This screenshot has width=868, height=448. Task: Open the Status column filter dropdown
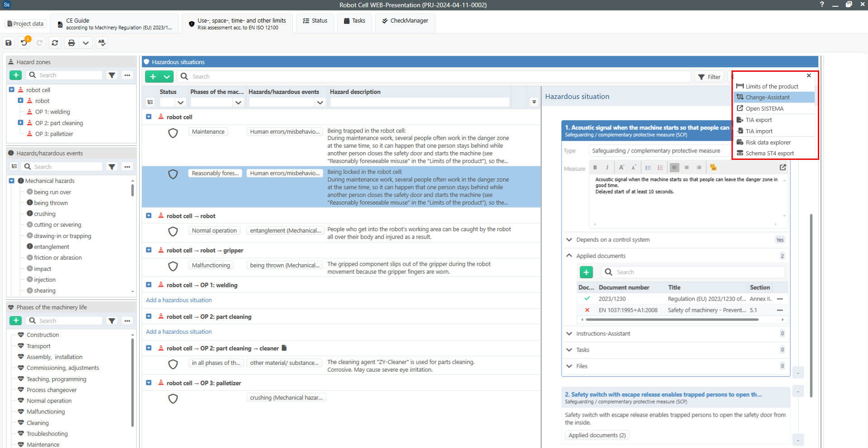click(180, 103)
